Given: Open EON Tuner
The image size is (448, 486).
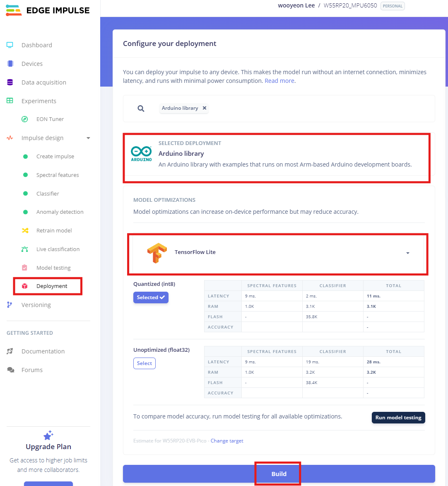Looking at the screenshot, I should click(x=50, y=119).
